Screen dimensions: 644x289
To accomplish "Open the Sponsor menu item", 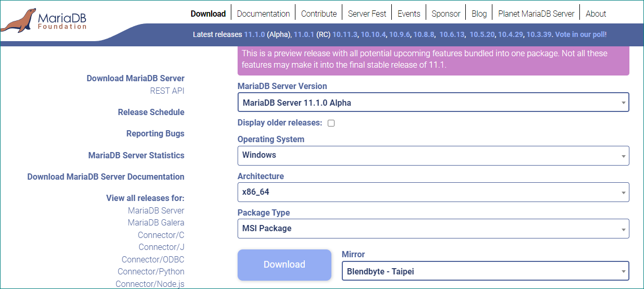I will pos(446,14).
